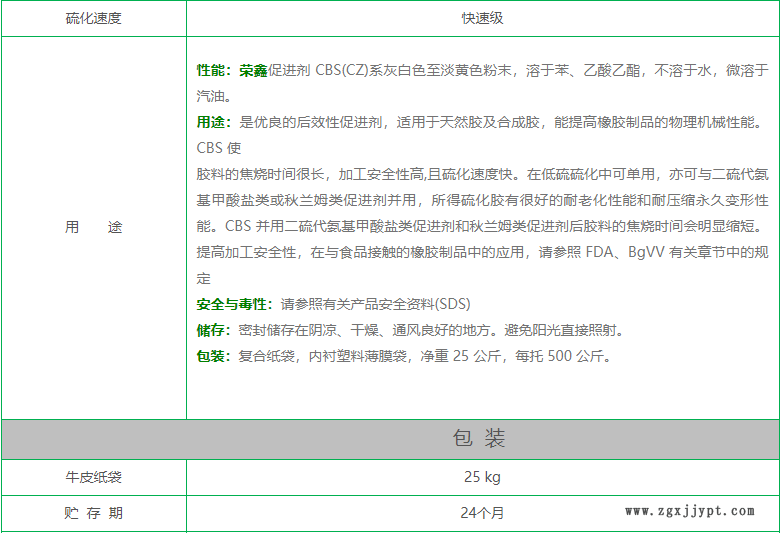Select the 24个月 value cell

coord(482,513)
